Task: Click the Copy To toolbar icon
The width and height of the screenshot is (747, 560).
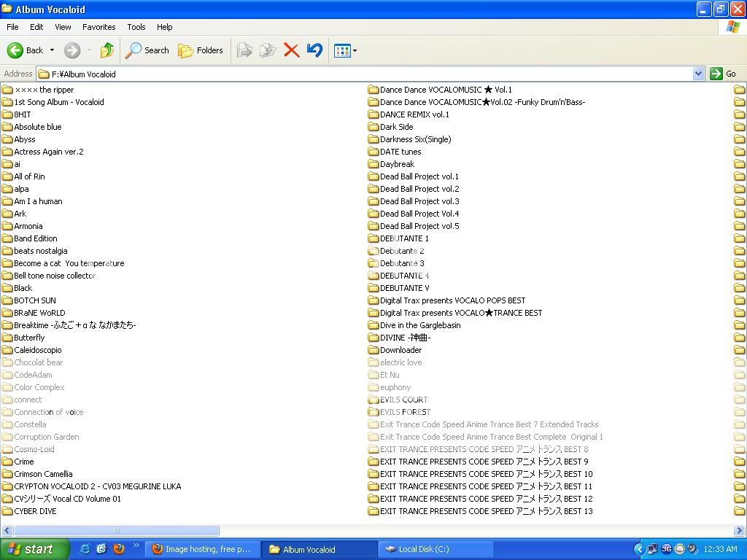Action: pyautogui.click(x=268, y=50)
